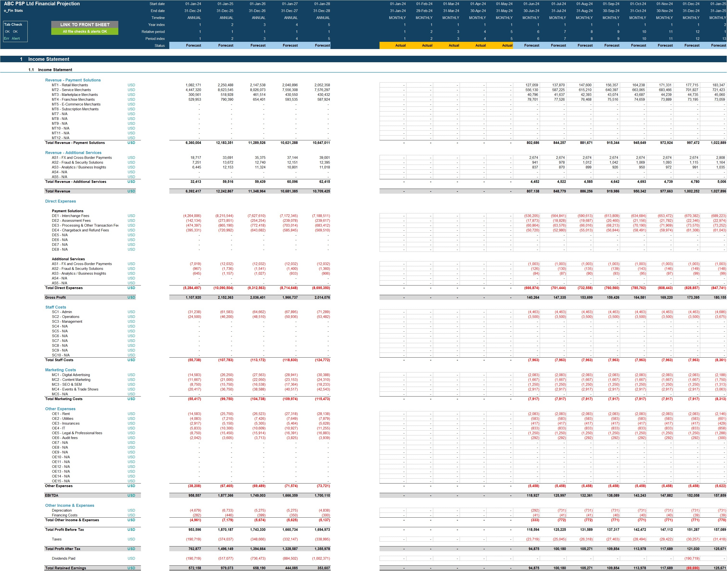Viewport: 728px width, 582px height.
Task: Click the MT6 - Subscription Merchants label
Action: (x=75, y=109)
